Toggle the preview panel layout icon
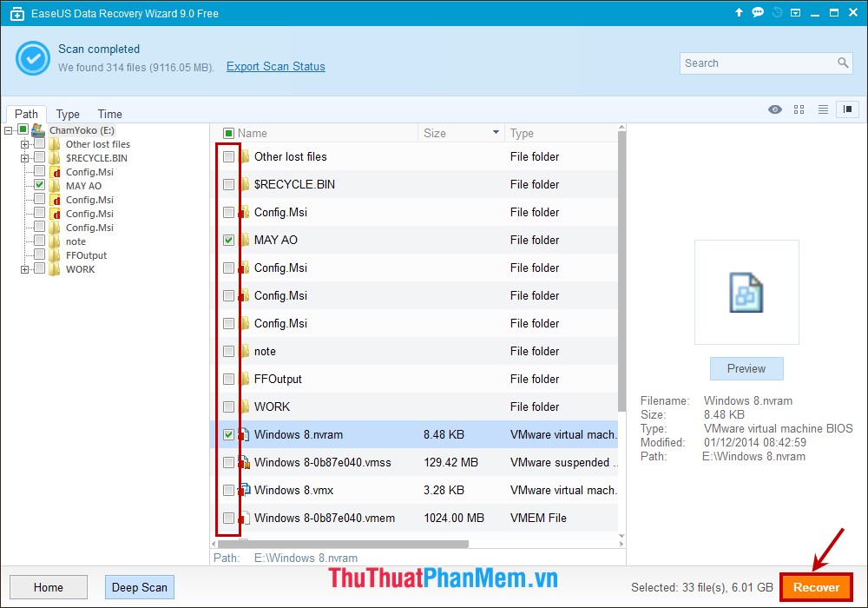868x608 pixels. [845, 109]
